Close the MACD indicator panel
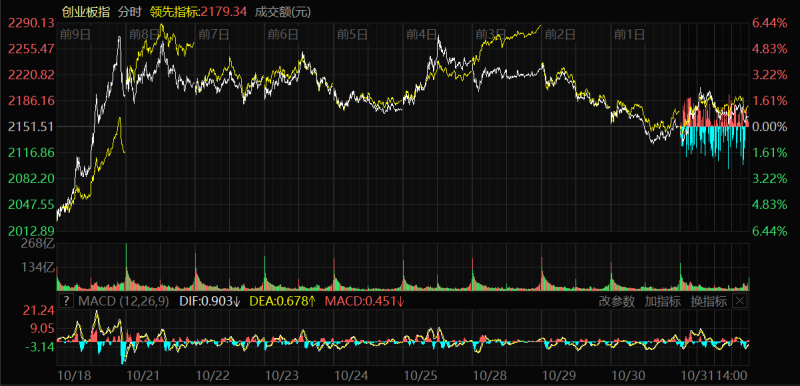800x386 pixels. 739,301
